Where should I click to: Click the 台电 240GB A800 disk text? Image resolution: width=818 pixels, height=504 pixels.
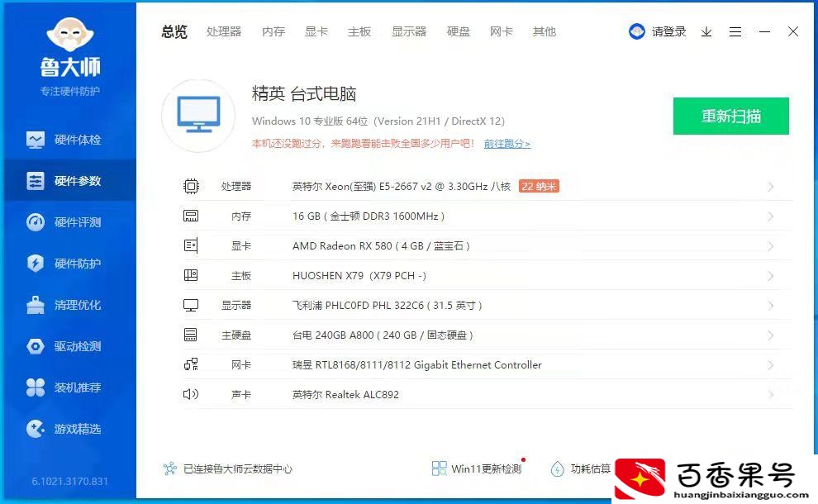(x=383, y=335)
